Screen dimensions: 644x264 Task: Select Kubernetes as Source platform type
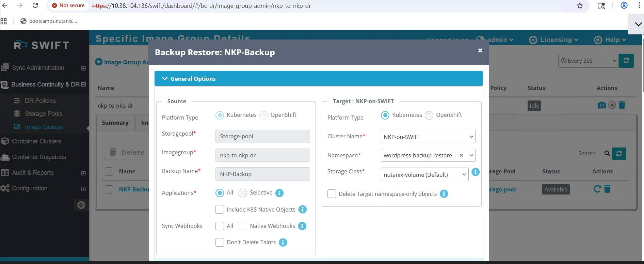tap(220, 115)
